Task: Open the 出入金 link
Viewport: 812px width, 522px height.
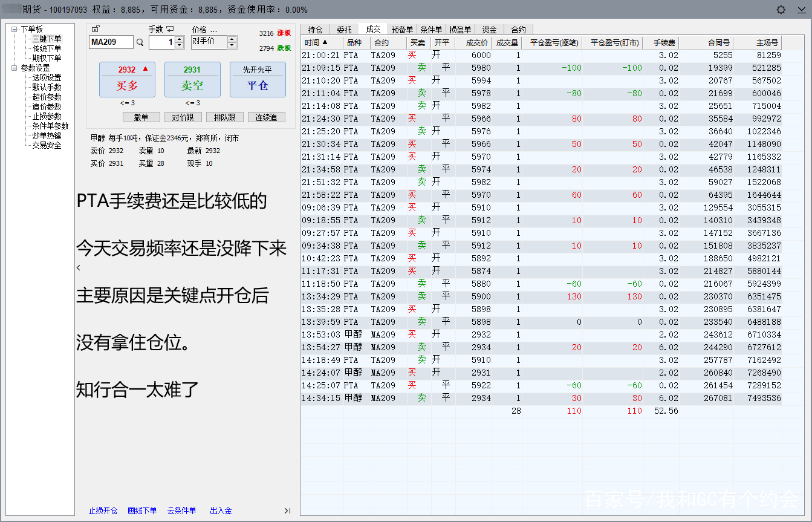Action: pyautogui.click(x=221, y=511)
